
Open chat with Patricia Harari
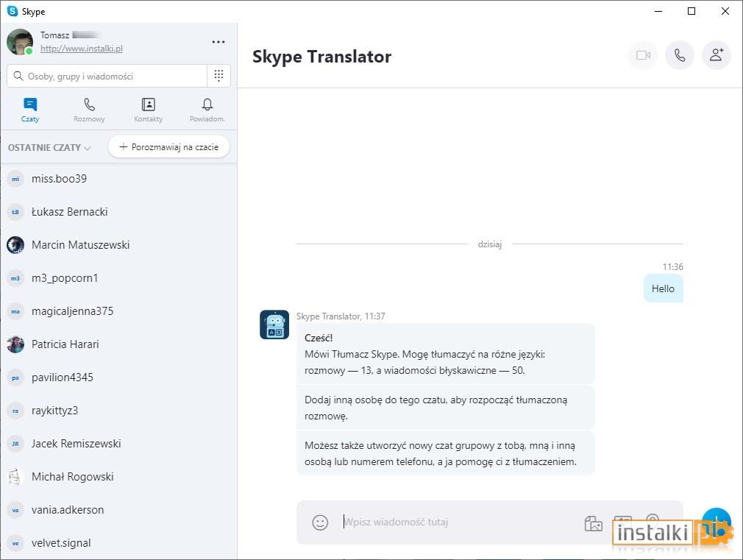(x=118, y=344)
